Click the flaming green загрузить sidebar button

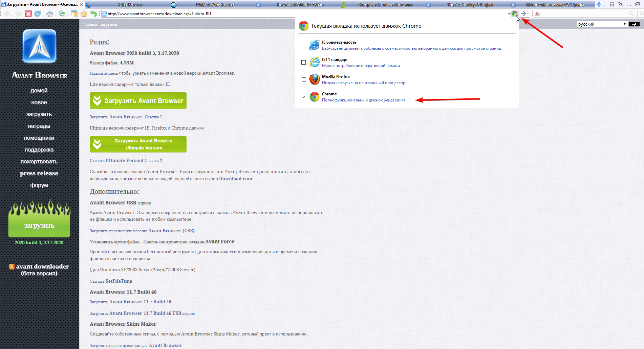coord(39,219)
